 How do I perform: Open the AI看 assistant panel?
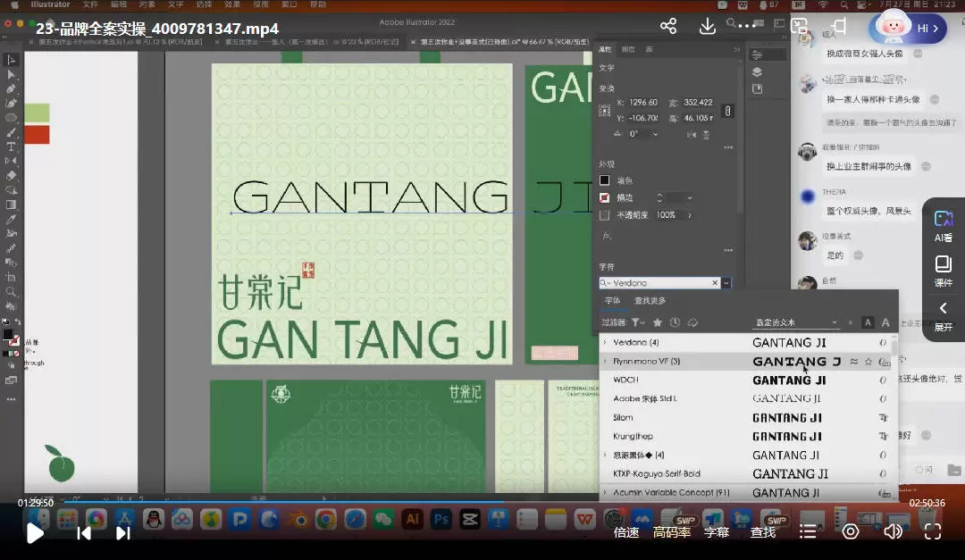point(944,226)
